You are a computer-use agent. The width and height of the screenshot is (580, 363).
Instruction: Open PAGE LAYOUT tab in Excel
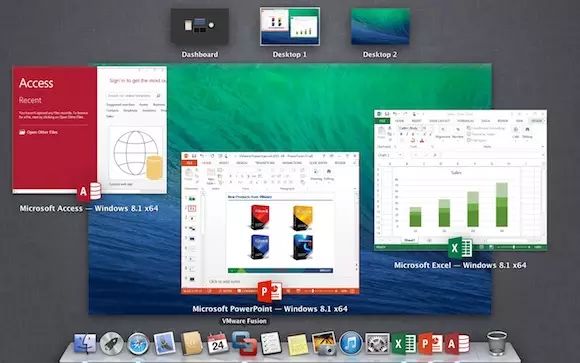[x=439, y=121]
